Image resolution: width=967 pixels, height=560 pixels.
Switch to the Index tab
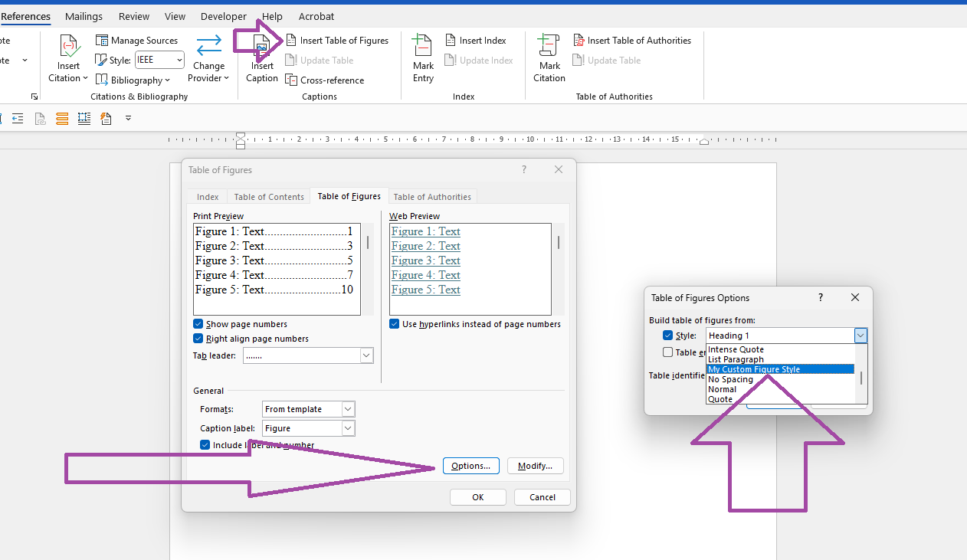(208, 197)
